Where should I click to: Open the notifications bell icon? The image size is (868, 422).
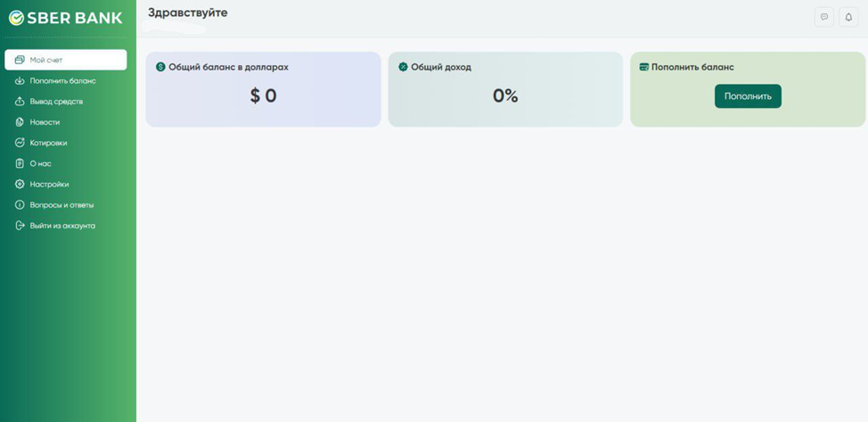tap(848, 17)
